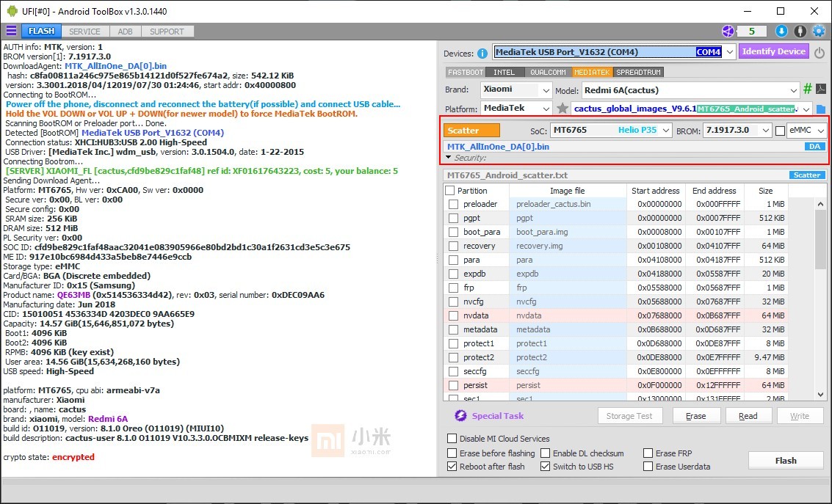This screenshot has height=504, width=832.
Task: Expand the Security section
Action: (449, 158)
